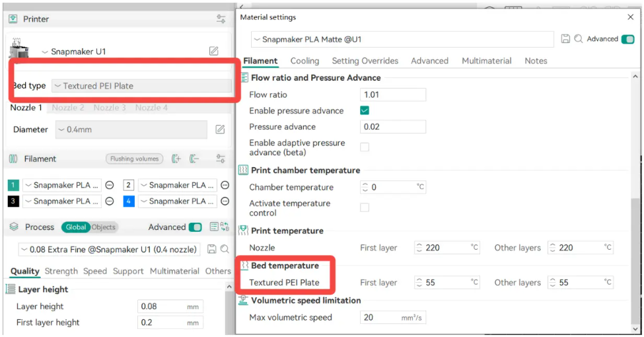Click the edit nozzle diameter icon
Viewport: 644px width, 337px height.
pos(221,130)
